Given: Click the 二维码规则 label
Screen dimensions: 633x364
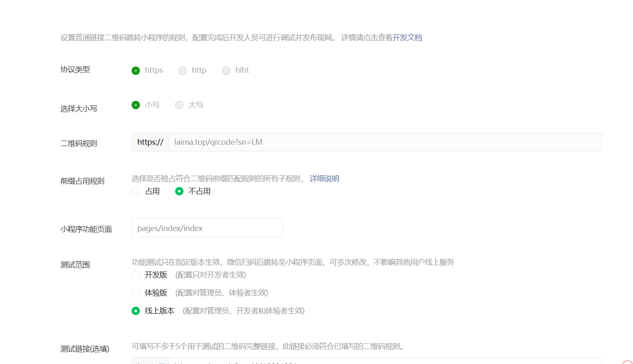Looking at the screenshot, I should (x=79, y=144).
